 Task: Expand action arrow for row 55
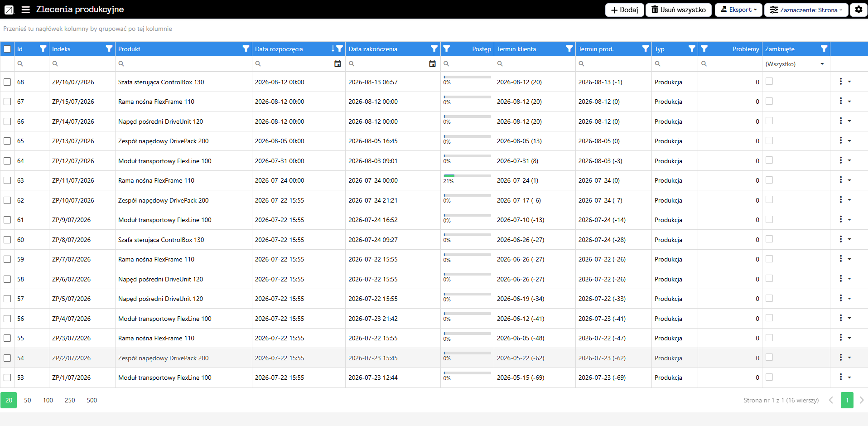pos(849,338)
